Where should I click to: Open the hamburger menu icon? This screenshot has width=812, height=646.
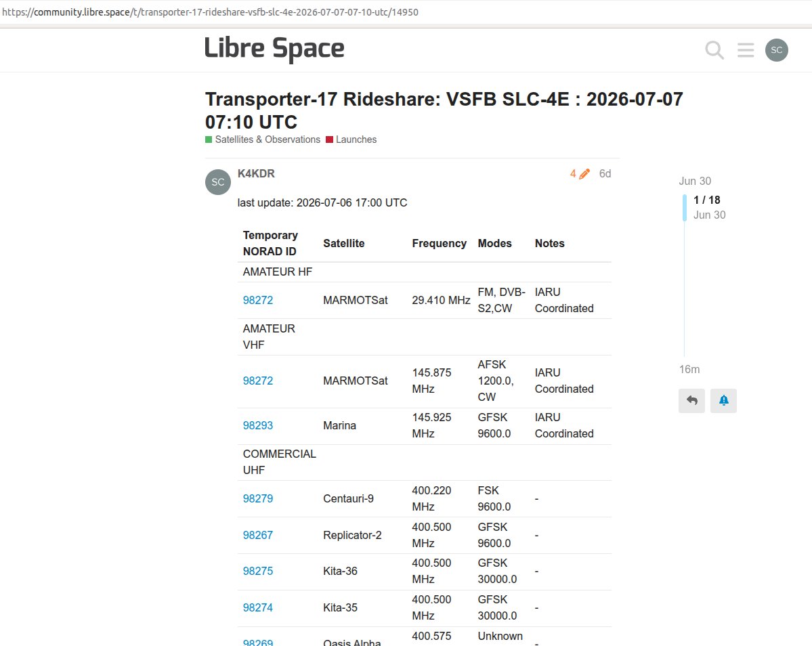pyautogui.click(x=746, y=50)
